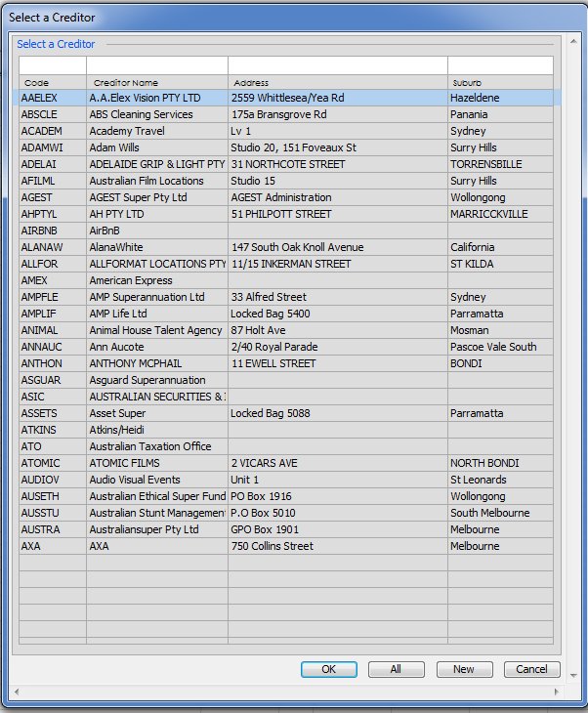
Task: Select ANTHONY MCPHAIL row
Action: click(286, 363)
